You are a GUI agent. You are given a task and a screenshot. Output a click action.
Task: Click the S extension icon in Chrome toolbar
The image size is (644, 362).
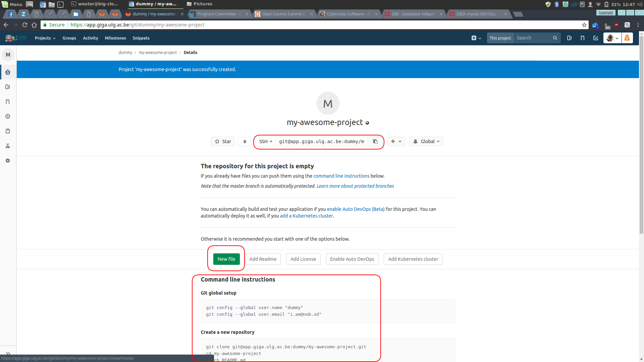pos(627,25)
